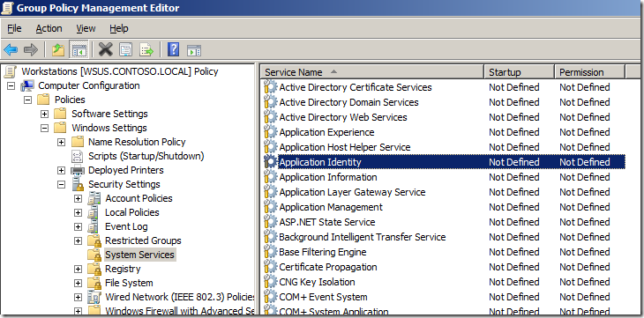Viewport: 644px width, 318px height.
Task: Click the black X Delete icon
Action: point(106,50)
